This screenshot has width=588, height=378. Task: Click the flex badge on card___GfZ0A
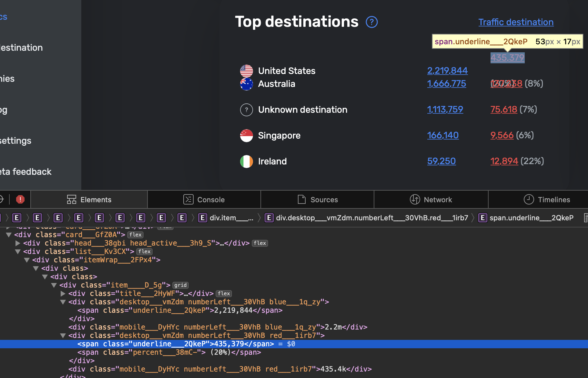coord(136,235)
